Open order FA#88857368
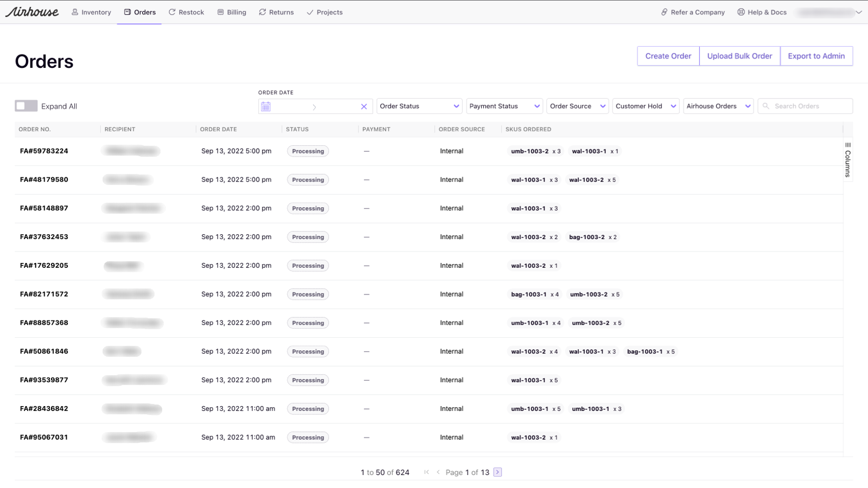Image resolution: width=868 pixels, height=488 pixels. tap(44, 323)
